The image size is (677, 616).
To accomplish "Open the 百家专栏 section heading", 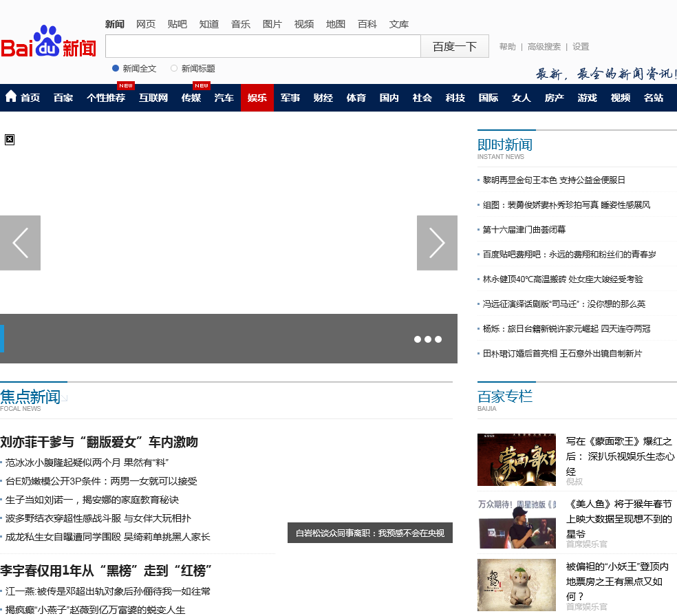I will click(505, 396).
